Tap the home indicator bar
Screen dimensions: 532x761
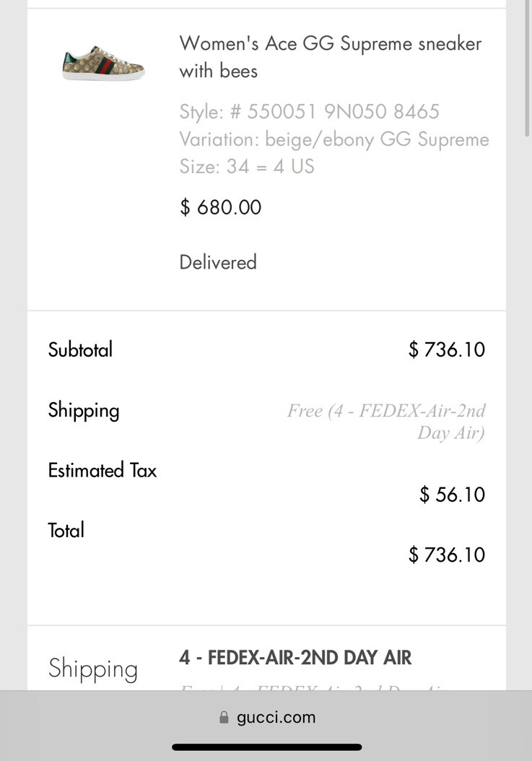click(266, 747)
